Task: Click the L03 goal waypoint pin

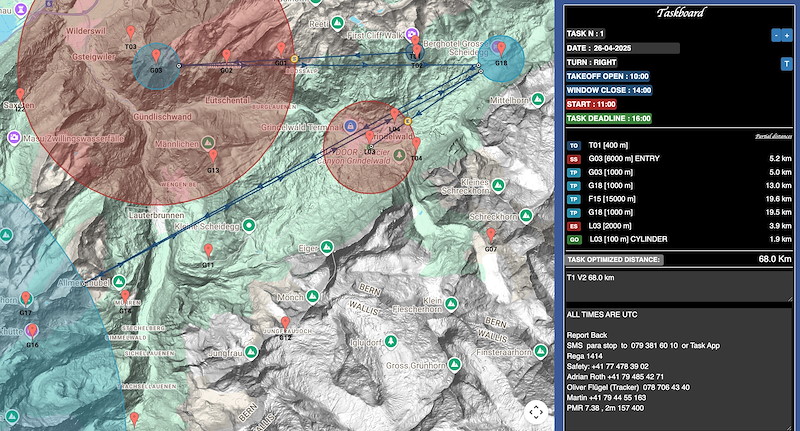Action: [369, 138]
